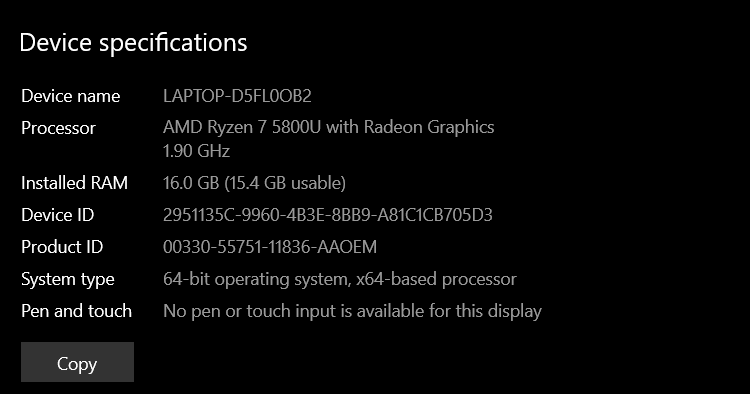Click the Installed RAM label
Image resolution: width=750 pixels, height=394 pixels.
click(75, 183)
